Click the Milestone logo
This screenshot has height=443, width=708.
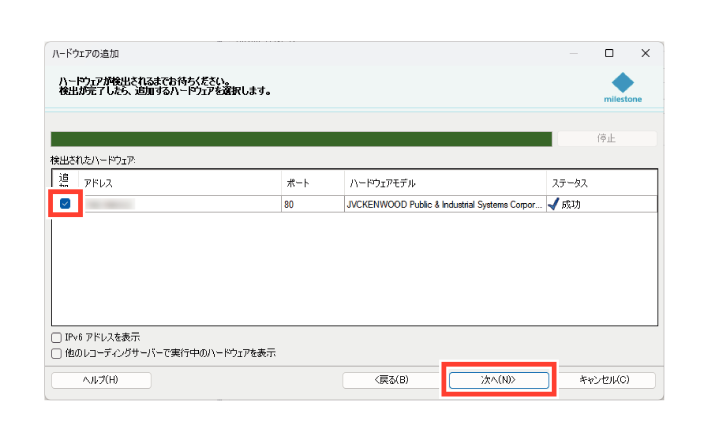click(623, 86)
